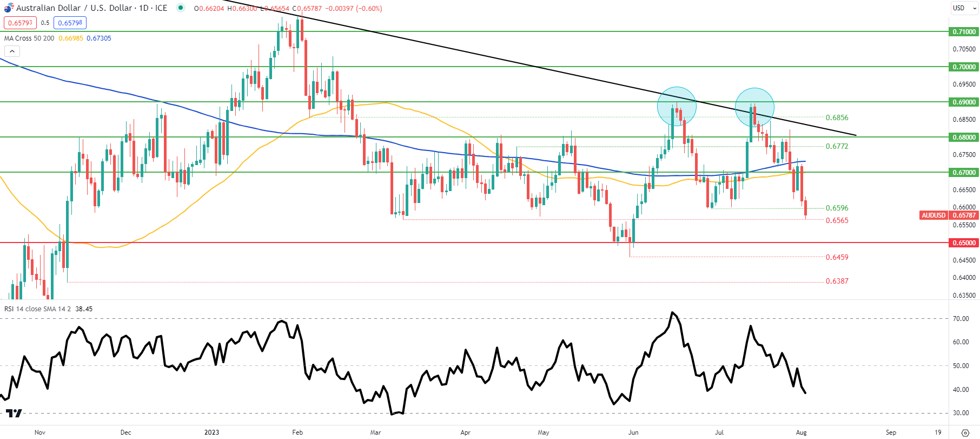The width and height of the screenshot is (980, 439).
Task: Select the left blue circle annotation
Action: [x=677, y=106]
